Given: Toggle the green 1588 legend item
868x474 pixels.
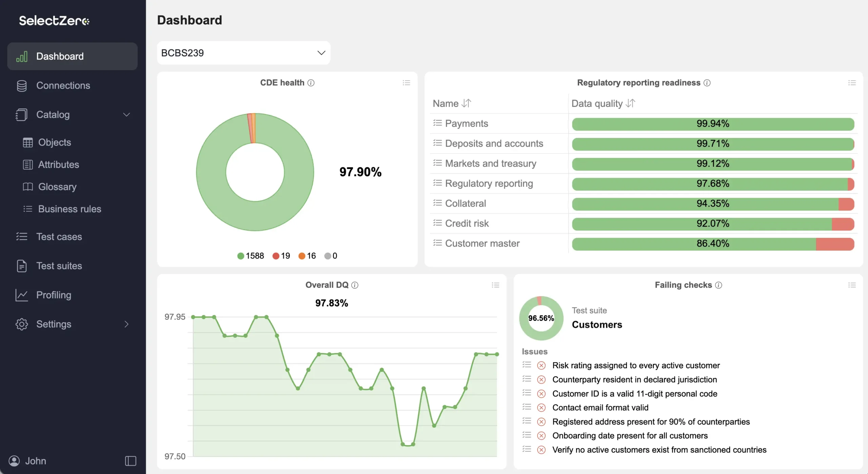Looking at the screenshot, I should pyautogui.click(x=251, y=256).
